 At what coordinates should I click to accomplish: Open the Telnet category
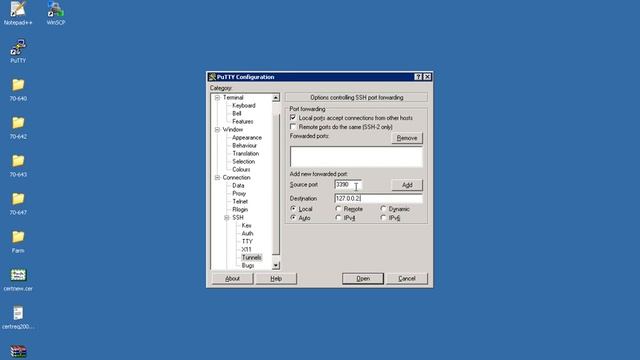[240, 202]
